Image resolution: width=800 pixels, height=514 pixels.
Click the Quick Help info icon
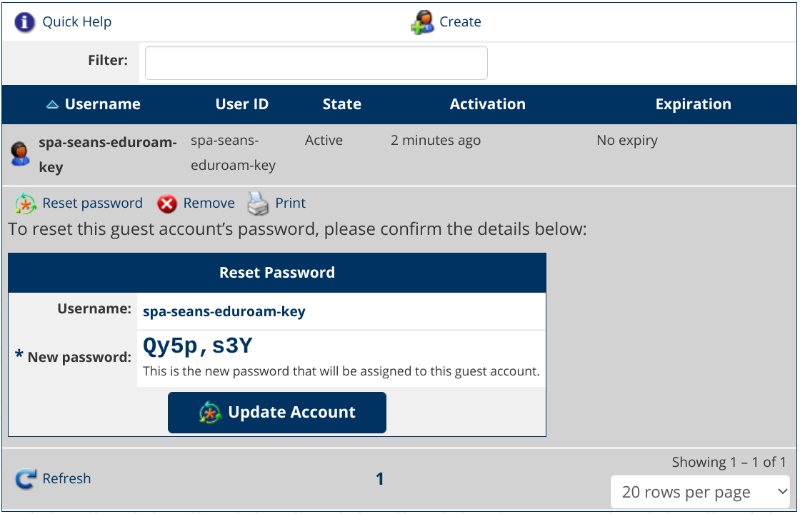(x=24, y=22)
